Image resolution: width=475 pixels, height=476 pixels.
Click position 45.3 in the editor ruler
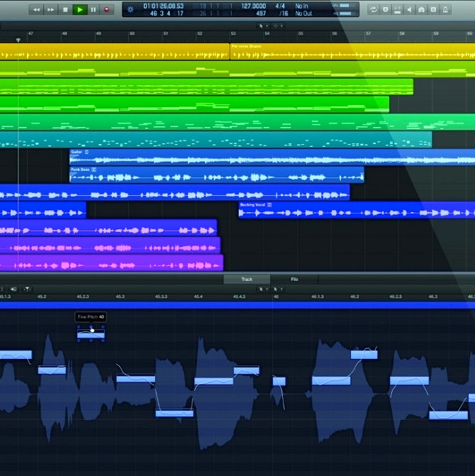120,297
